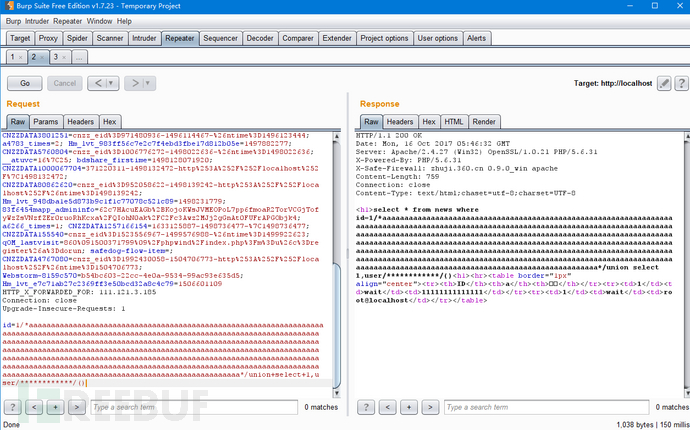Focus the response search term field

tap(547, 407)
